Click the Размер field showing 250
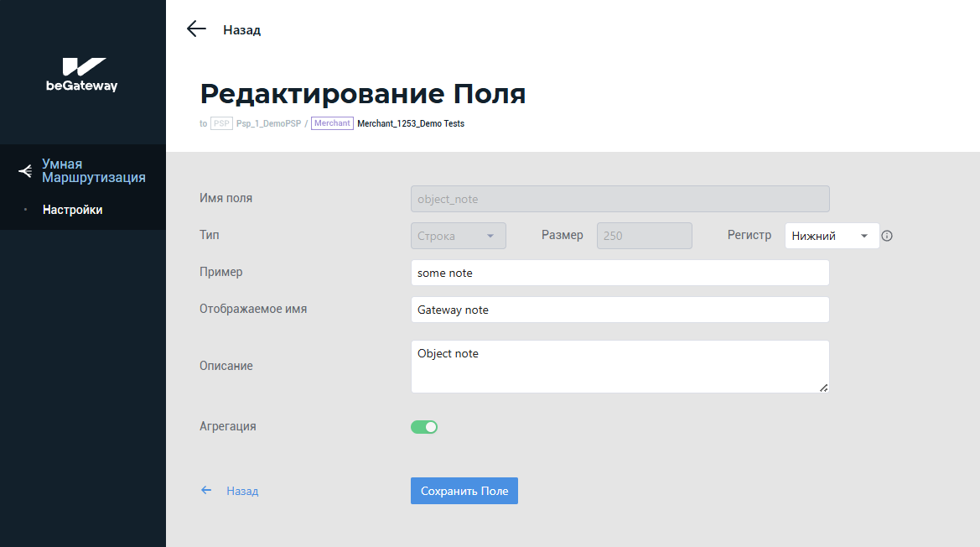This screenshot has height=547, width=980. (644, 236)
